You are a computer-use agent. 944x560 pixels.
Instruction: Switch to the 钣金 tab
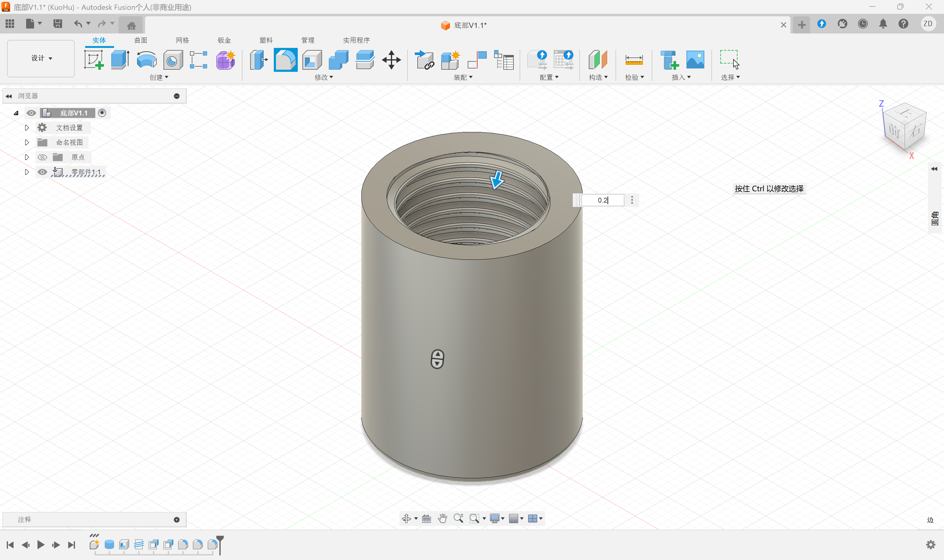click(x=224, y=40)
